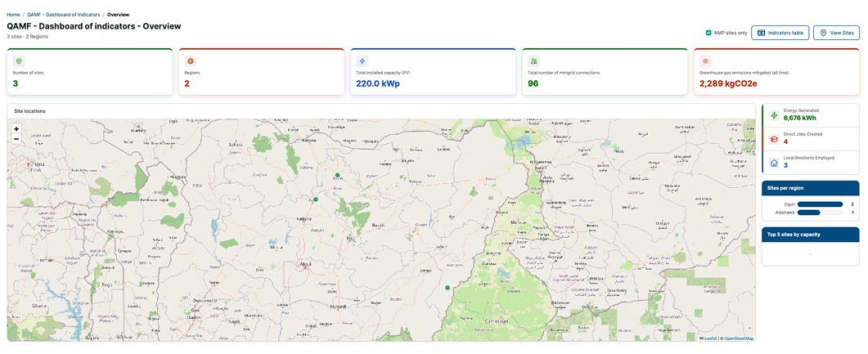The height and width of the screenshot is (354, 868).
Task: Click the View Sites button
Action: click(836, 34)
